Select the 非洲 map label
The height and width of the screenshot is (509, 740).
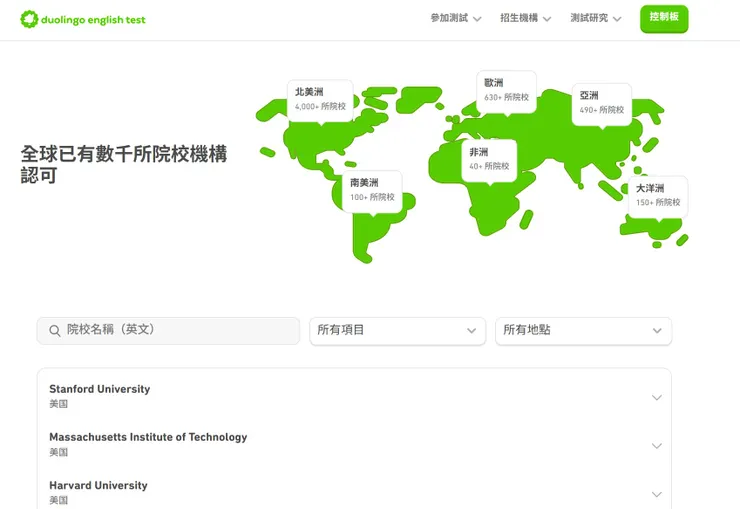[x=489, y=160]
